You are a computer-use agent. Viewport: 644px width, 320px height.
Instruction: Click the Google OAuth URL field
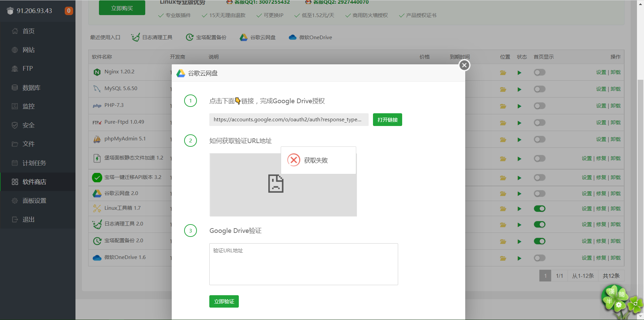pos(289,120)
